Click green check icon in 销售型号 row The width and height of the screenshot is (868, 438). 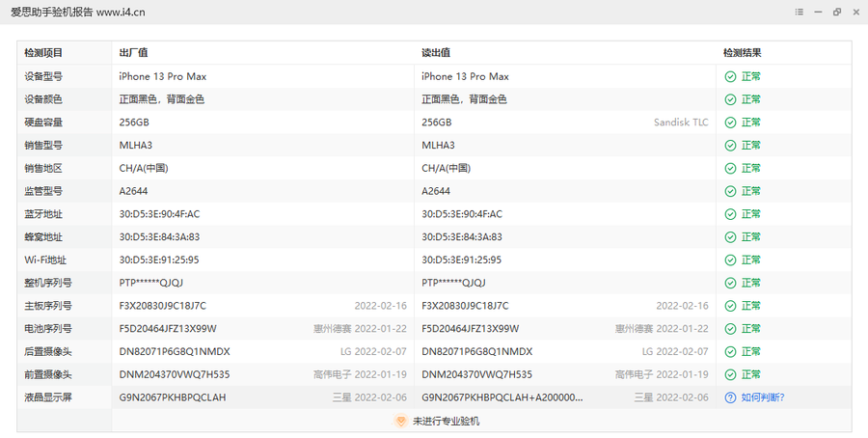point(730,145)
